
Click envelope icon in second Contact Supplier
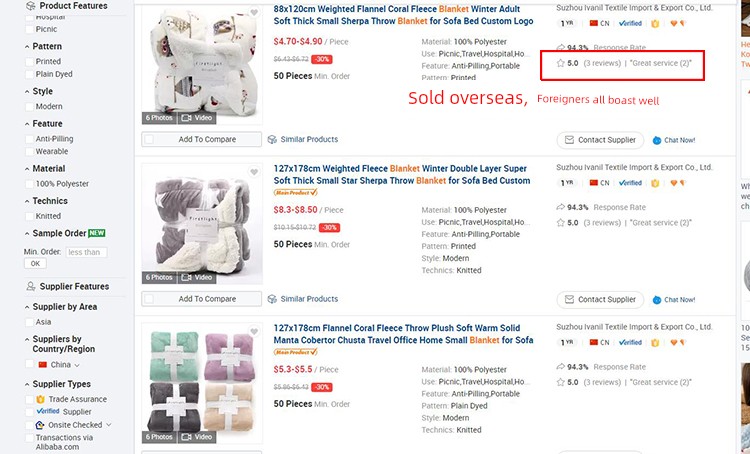coord(569,300)
